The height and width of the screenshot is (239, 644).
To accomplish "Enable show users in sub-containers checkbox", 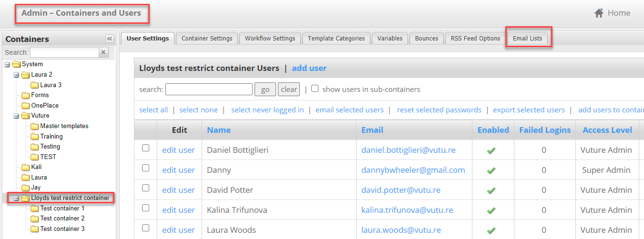I will [x=315, y=89].
